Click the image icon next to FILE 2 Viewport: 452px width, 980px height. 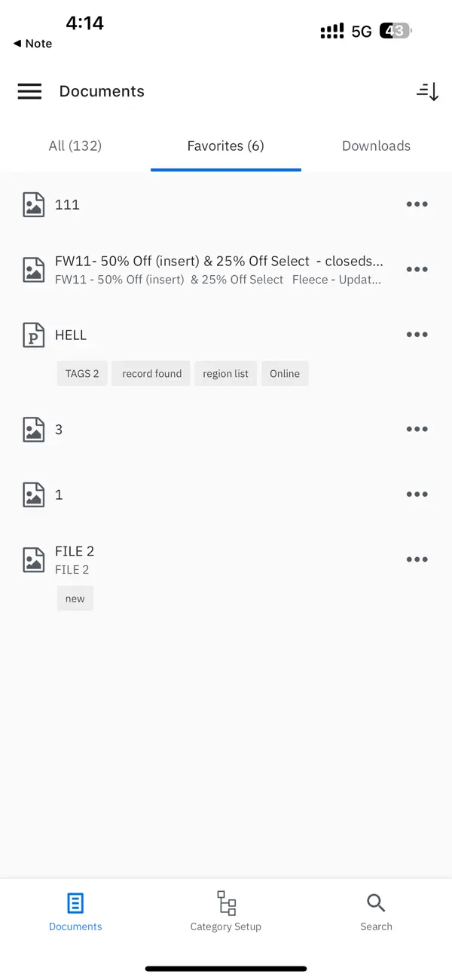(33, 559)
